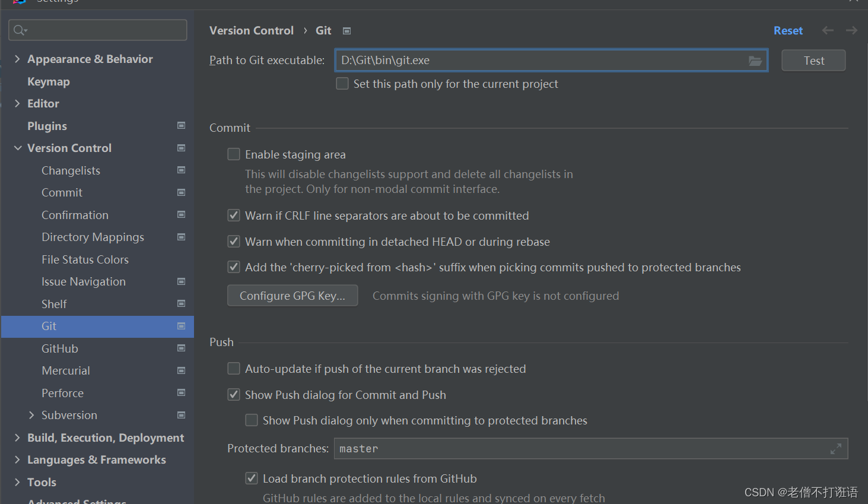Uncheck Warn when committing in detached HEAD

234,242
